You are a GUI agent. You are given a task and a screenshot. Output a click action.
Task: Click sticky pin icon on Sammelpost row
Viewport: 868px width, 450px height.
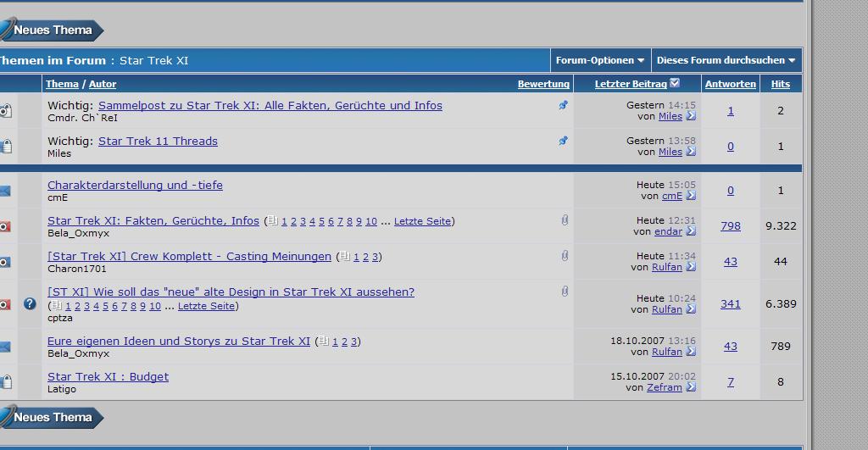point(563,105)
